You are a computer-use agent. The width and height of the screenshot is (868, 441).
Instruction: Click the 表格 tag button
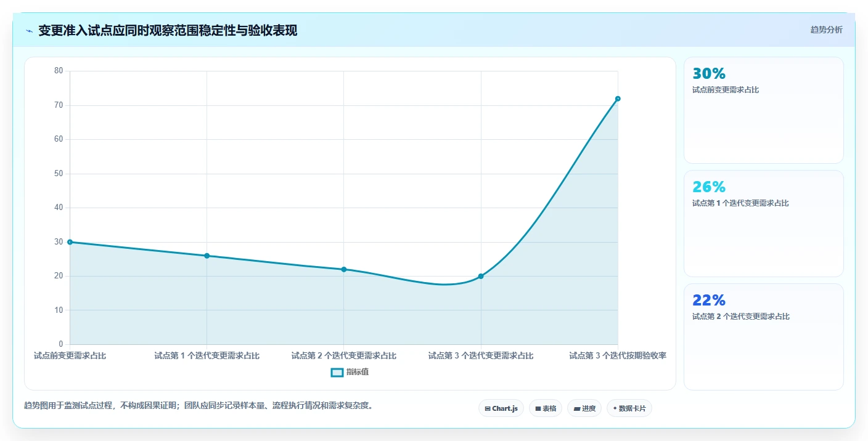546,408
